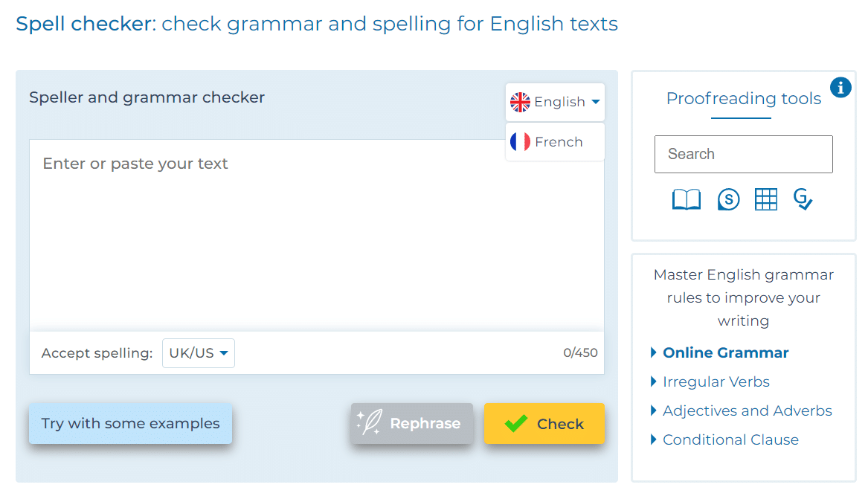
Task: Click the British flag language icon
Action: pyautogui.click(x=519, y=101)
